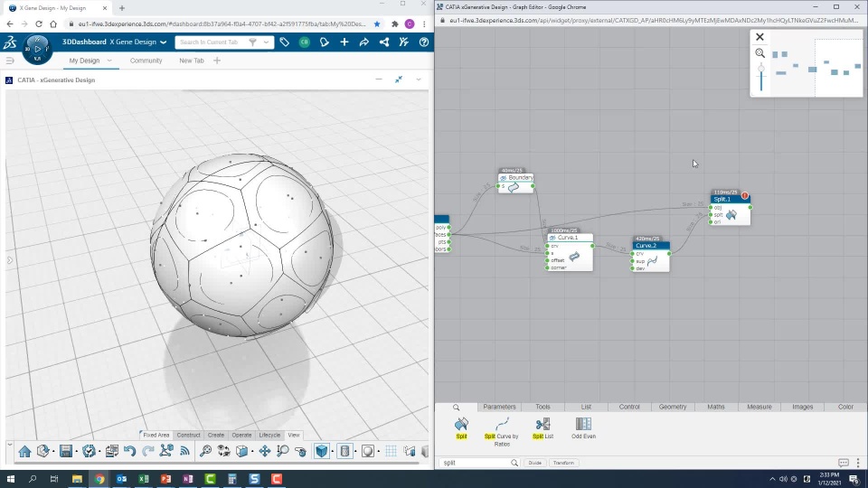Open the search filter dropdown arrow
868x488 pixels.
(x=266, y=42)
